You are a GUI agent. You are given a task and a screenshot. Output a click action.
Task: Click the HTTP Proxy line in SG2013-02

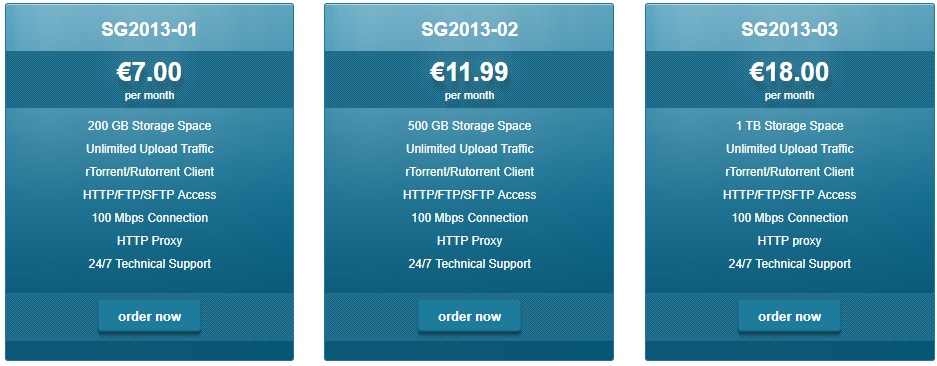[x=469, y=240]
